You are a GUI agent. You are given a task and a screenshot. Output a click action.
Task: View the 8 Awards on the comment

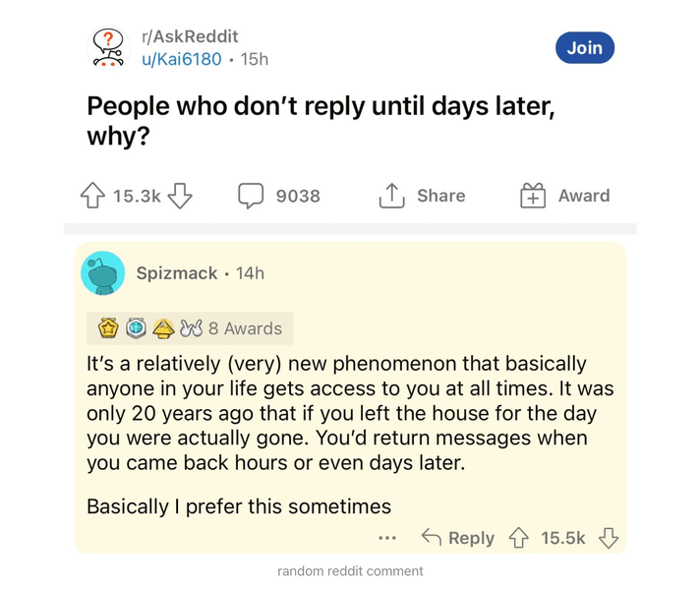[x=245, y=328]
